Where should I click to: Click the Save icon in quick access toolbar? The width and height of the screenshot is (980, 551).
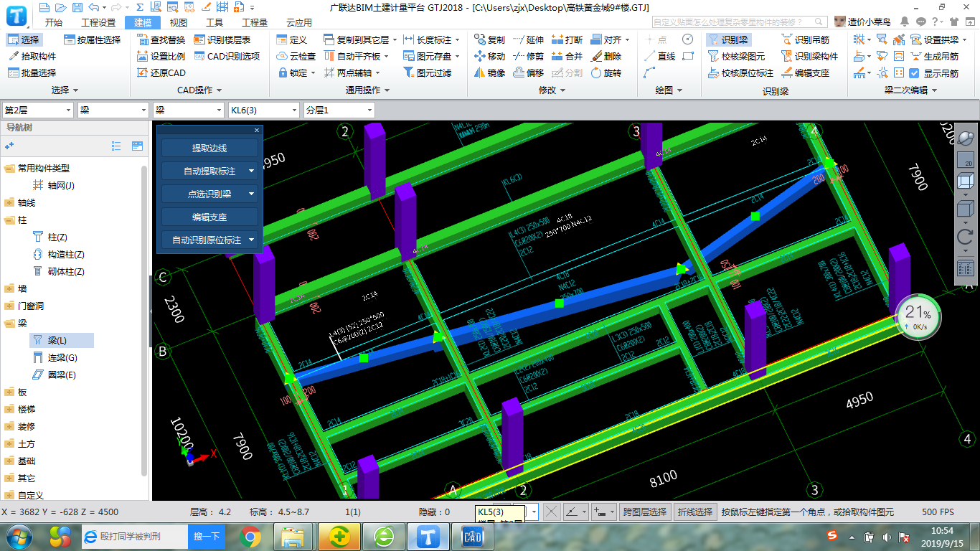point(77,7)
